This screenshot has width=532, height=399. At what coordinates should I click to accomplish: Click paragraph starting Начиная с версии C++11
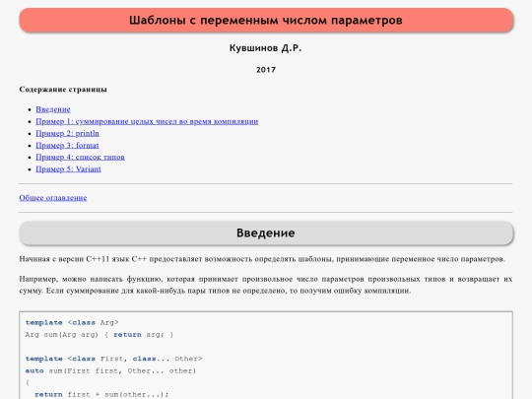(262, 259)
